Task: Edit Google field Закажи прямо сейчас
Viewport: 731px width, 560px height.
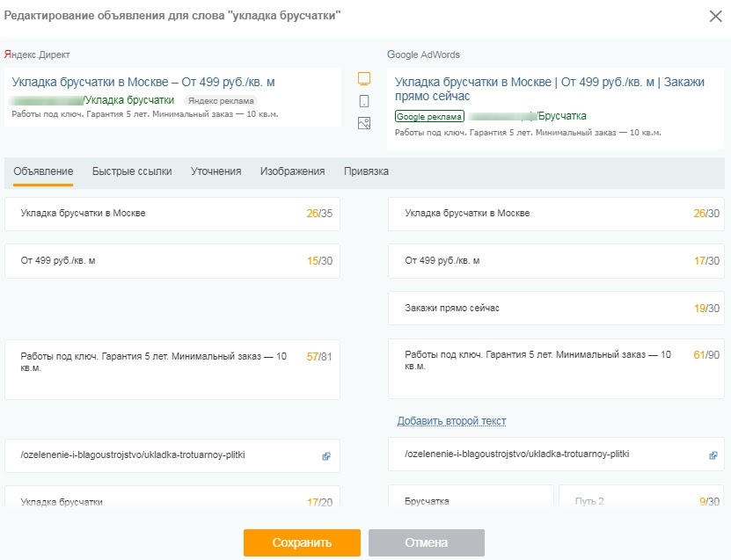Action: [x=537, y=309]
